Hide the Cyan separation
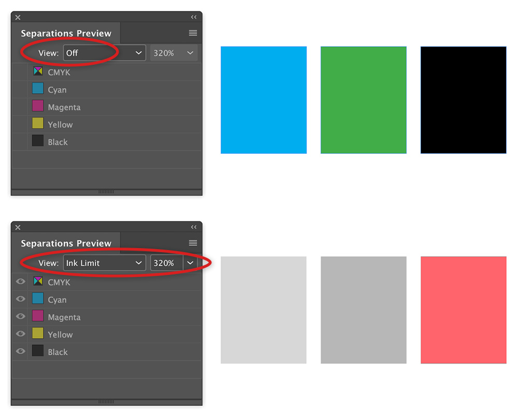This screenshot has height=420, width=518. point(20,299)
